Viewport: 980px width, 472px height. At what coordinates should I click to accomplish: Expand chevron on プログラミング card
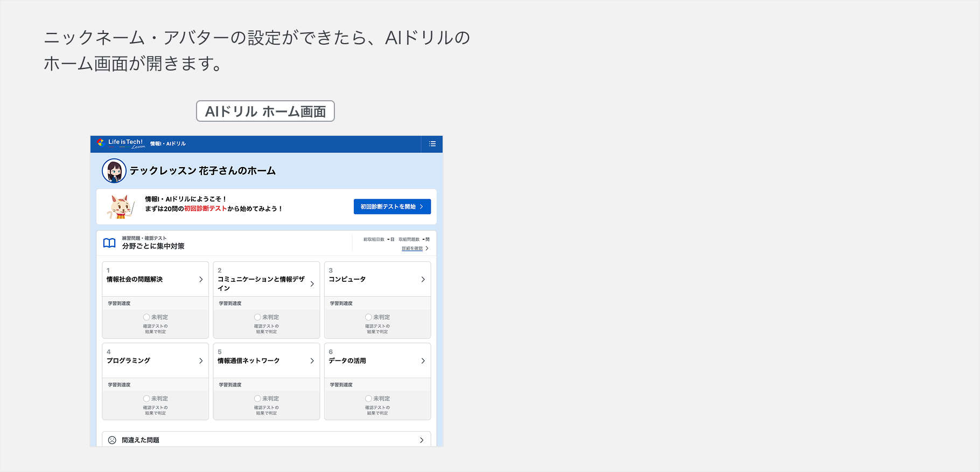201,361
